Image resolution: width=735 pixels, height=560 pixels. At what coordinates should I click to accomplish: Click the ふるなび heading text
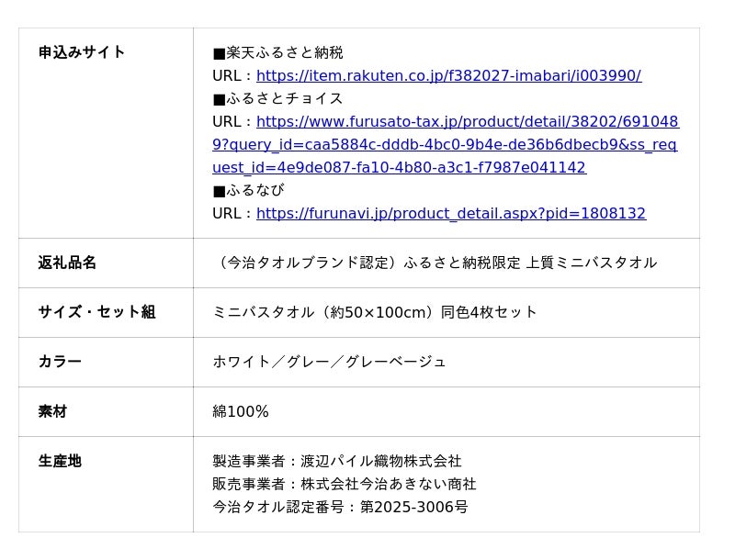pyautogui.click(x=254, y=190)
